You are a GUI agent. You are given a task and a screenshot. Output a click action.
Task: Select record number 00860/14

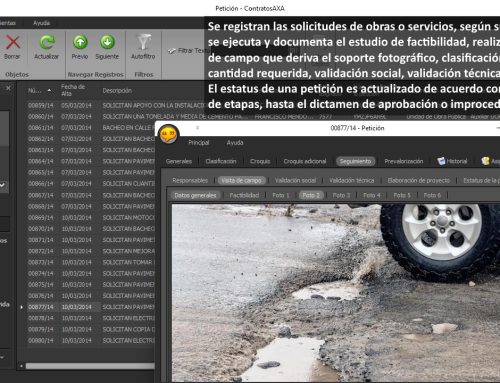coord(41,117)
